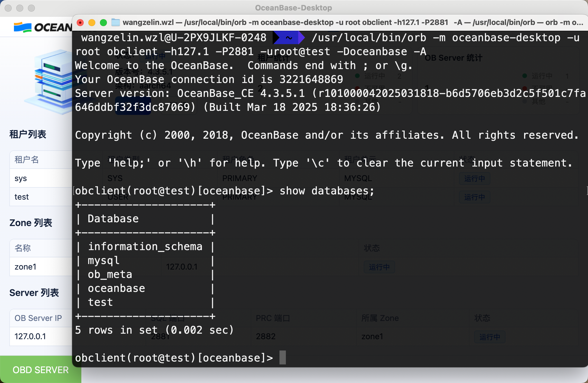Minimize the terminal using yellow button
This screenshot has width=588, height=383.
(92, 23)
